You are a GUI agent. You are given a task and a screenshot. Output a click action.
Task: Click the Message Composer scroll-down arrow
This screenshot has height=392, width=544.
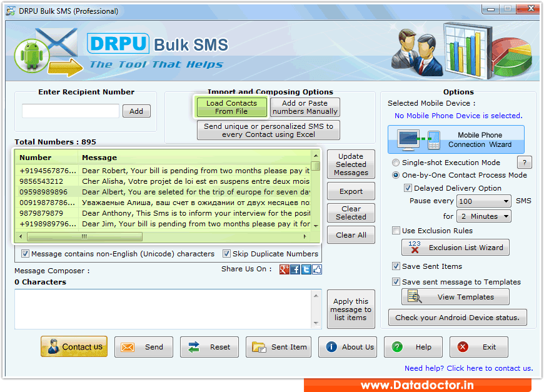(316, 323)
